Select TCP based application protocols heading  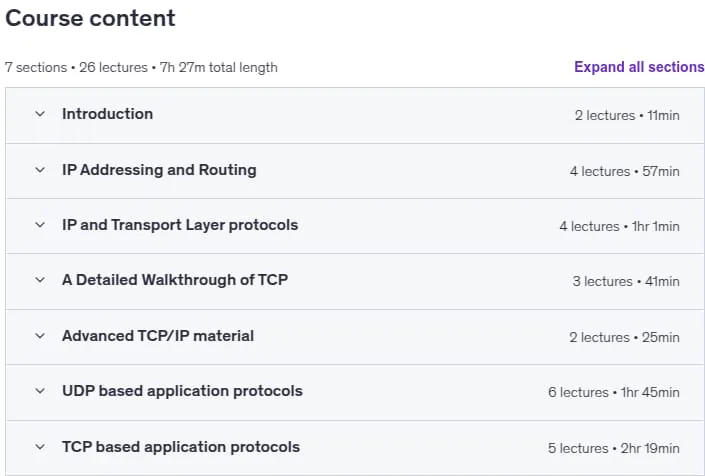click(181, 447)
